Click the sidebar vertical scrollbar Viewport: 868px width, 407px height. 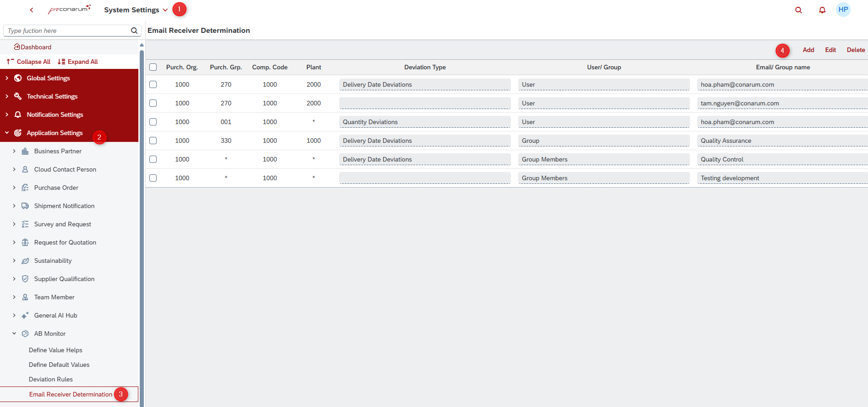coord(142,228)
